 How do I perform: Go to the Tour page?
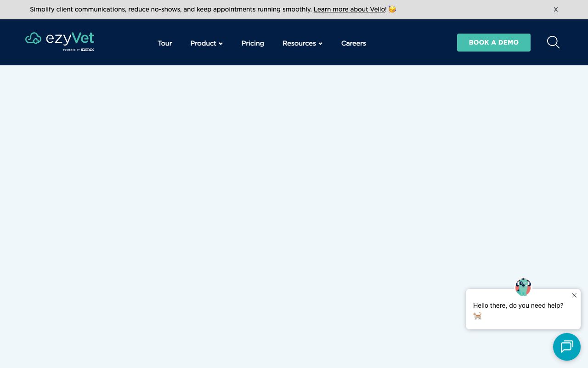click(165, 43)
